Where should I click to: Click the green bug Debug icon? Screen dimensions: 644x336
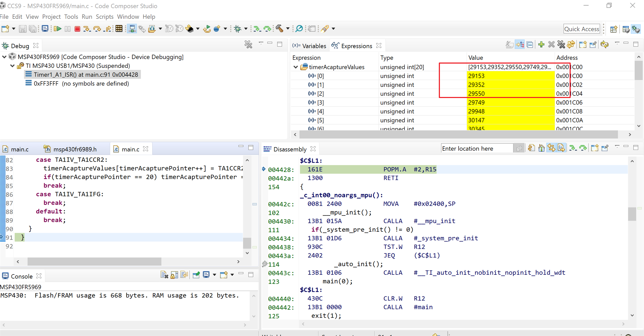pyautogui.click(x=238, y=29)
